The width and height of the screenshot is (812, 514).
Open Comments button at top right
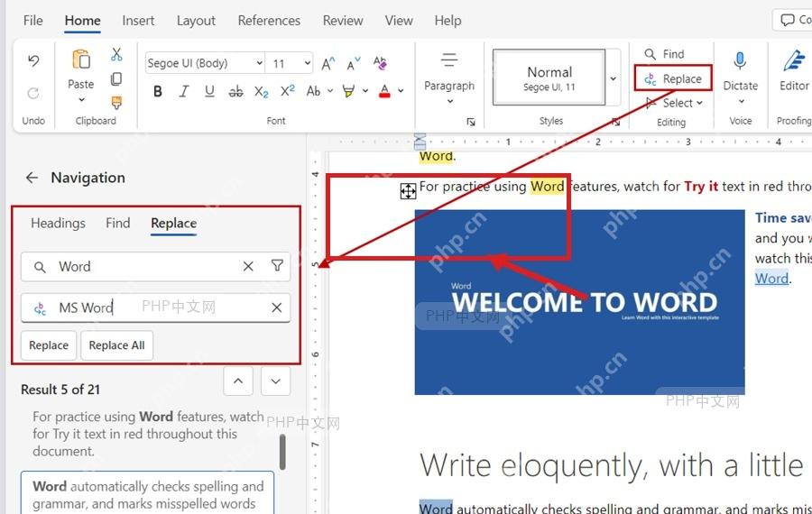[x=792, y=20]
